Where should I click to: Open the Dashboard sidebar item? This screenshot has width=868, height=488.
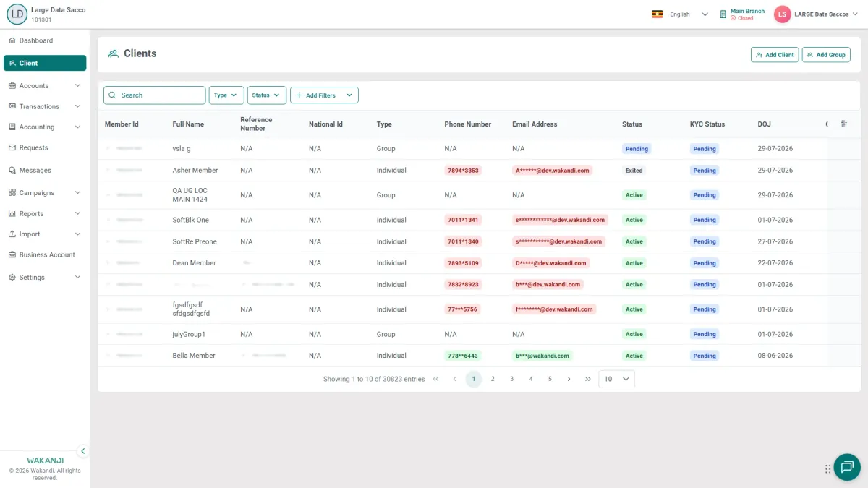coord(45,40)
